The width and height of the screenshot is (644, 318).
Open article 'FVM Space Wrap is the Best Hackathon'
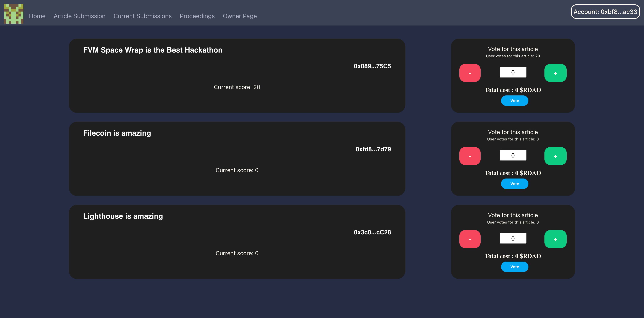coord(153,50)
